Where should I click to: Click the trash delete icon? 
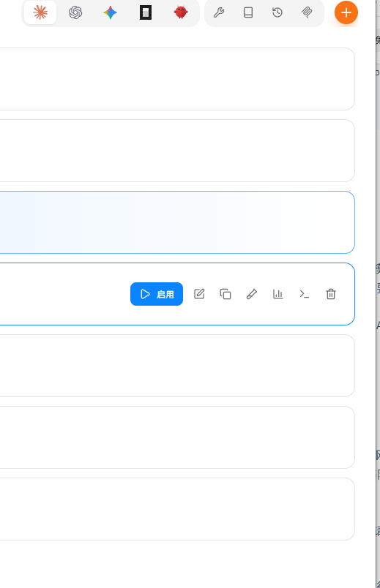pos(331,294)
